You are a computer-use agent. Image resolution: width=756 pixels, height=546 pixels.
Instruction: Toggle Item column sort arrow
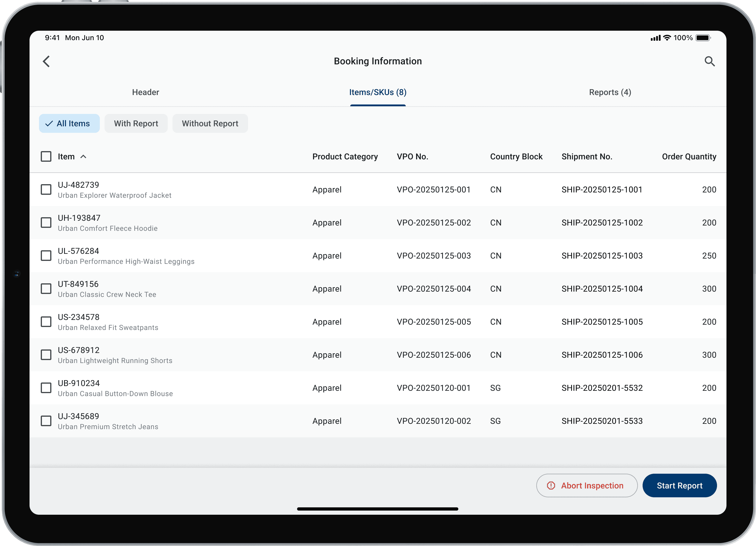point(83,157)
